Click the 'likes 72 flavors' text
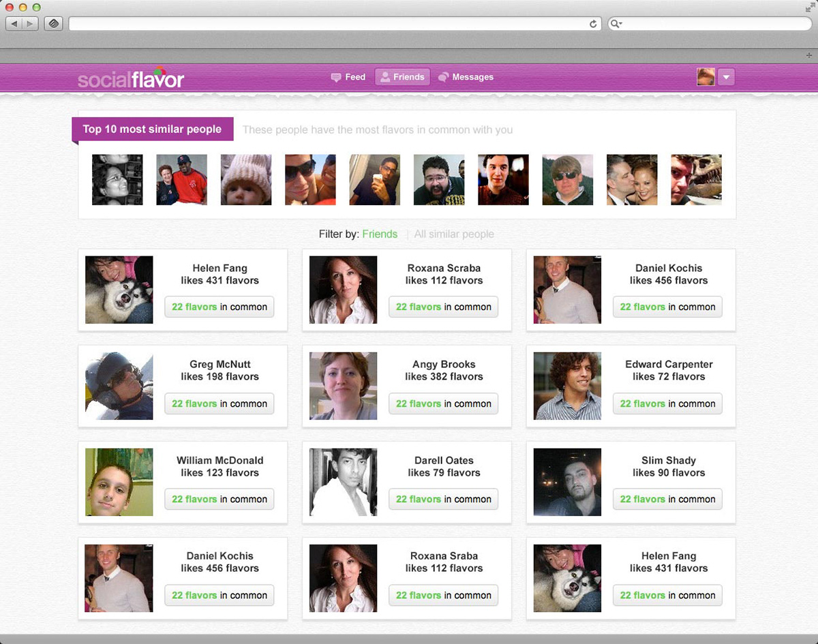Screen dimensions: 818x644 (x=669, y=376)
